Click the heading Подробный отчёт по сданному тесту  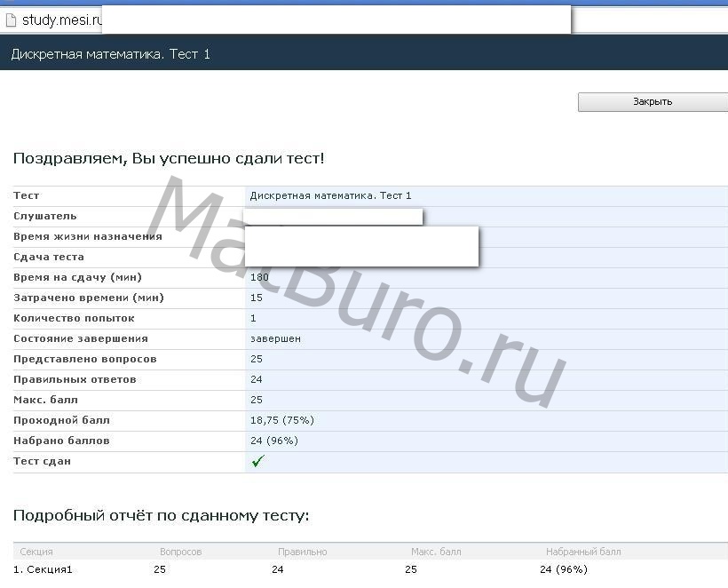point(161,516)
